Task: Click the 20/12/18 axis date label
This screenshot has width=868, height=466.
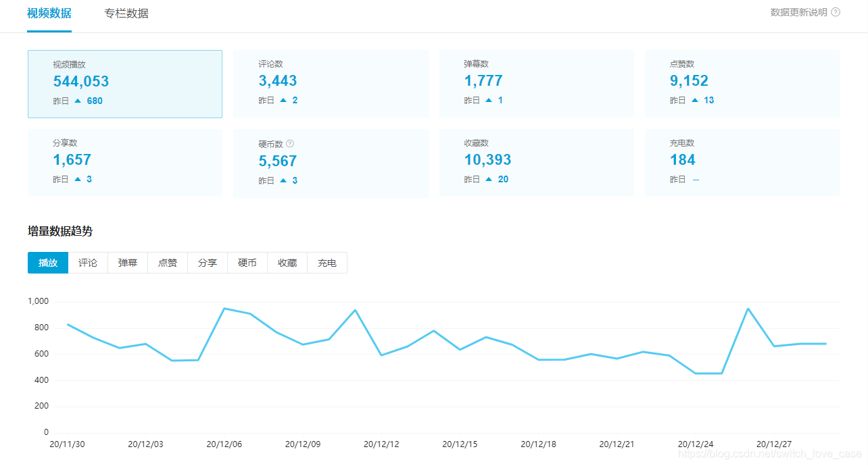Action: coord(538,444)
